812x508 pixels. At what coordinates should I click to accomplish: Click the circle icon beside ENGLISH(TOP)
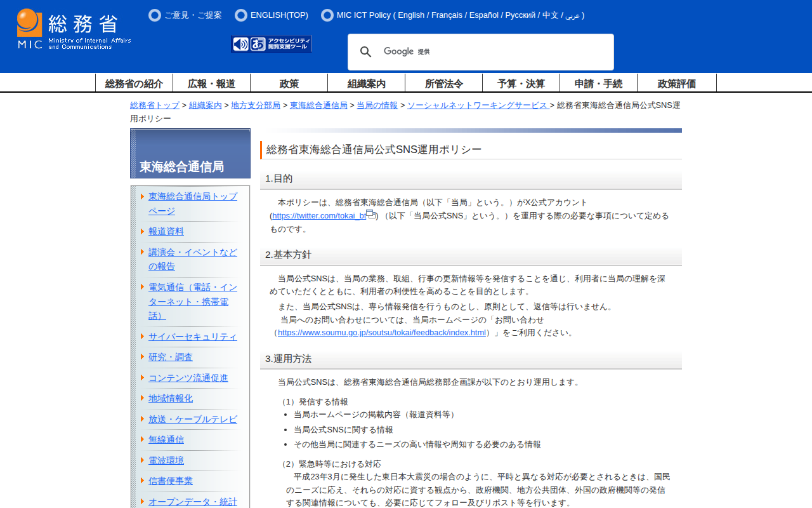(x=241, y=15)
